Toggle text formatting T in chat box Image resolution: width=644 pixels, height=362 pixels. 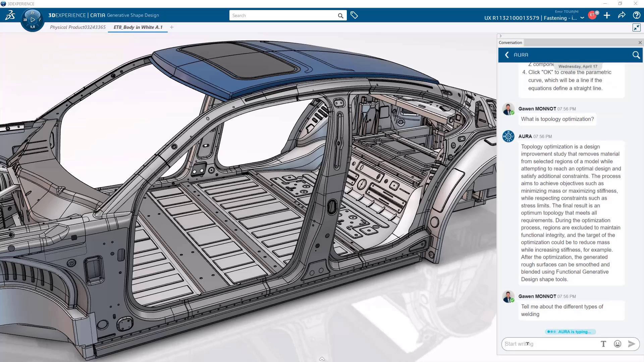pyautogui.click(x=603, y=344)
